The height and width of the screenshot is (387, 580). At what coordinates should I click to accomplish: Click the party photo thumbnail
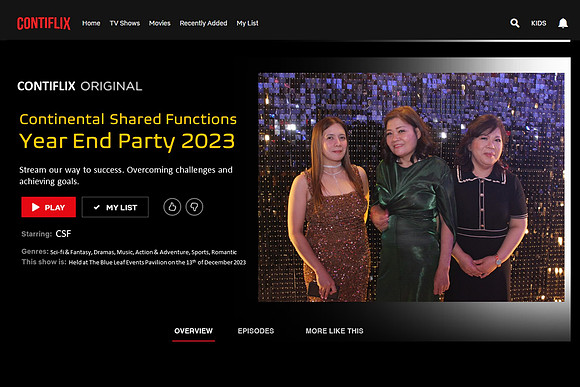pyautogui.click(x=411, y=187)
